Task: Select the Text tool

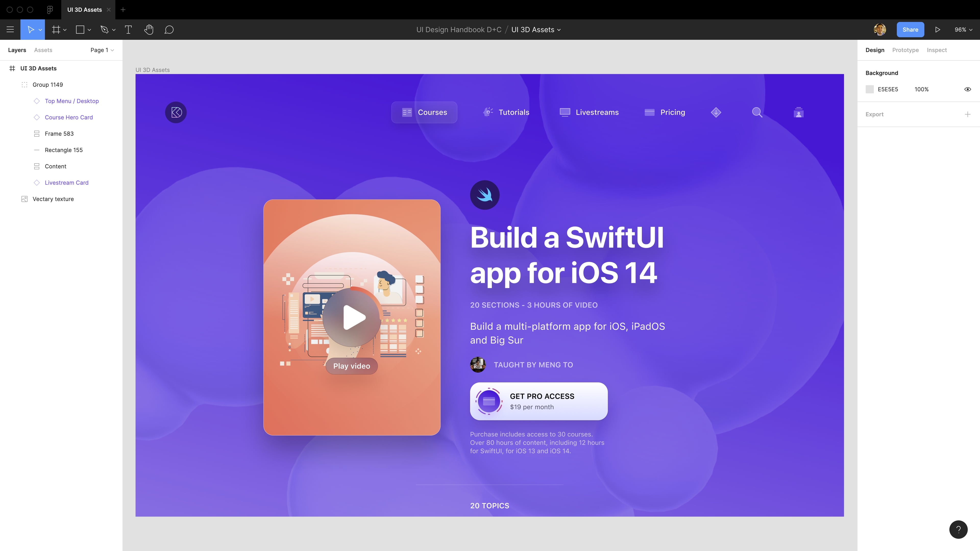Action: tap(128, 29)
